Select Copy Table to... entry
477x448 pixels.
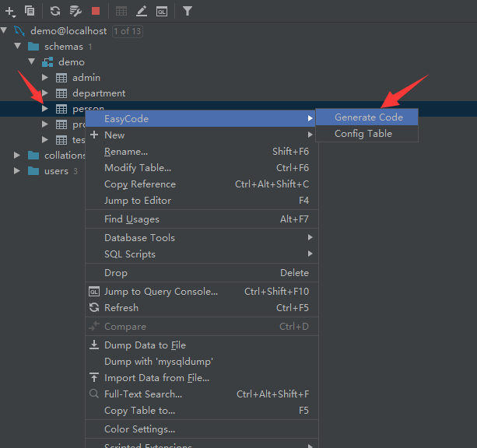pyautogui.click(x=202, y=411)
